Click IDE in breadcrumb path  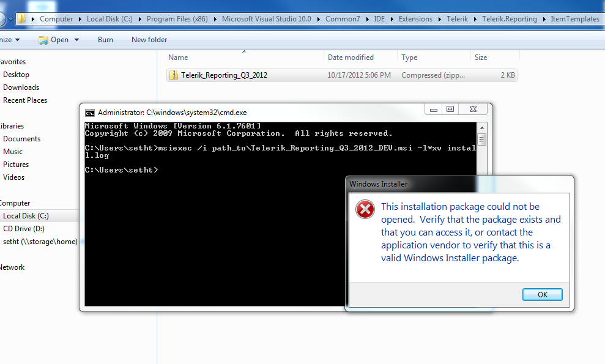click(379, 19)
